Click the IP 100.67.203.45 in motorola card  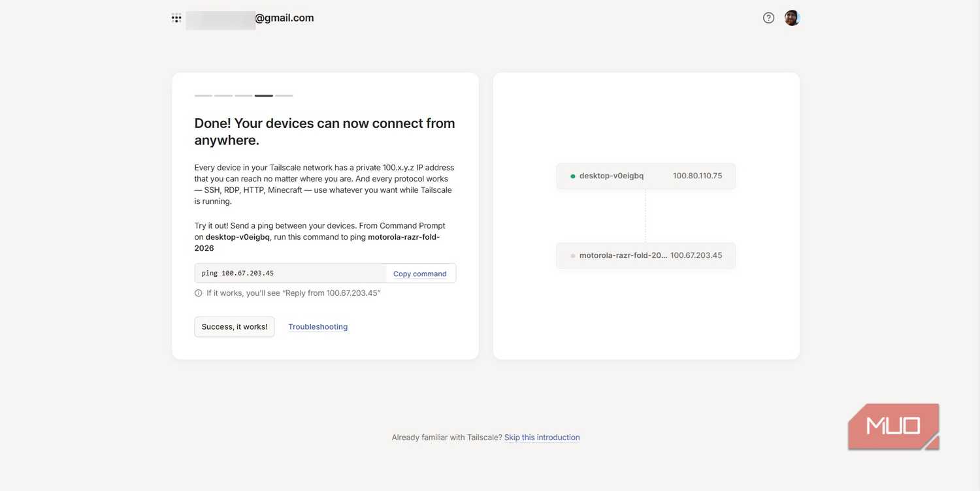(x=696, y=256)
